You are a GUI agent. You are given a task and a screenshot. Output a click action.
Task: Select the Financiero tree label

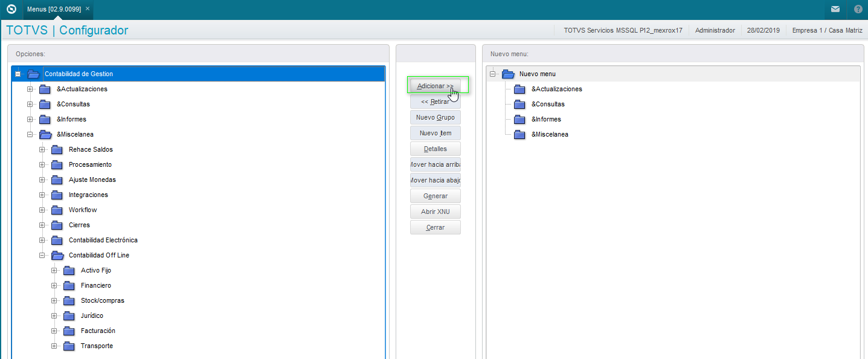click(x=96, y=285)
